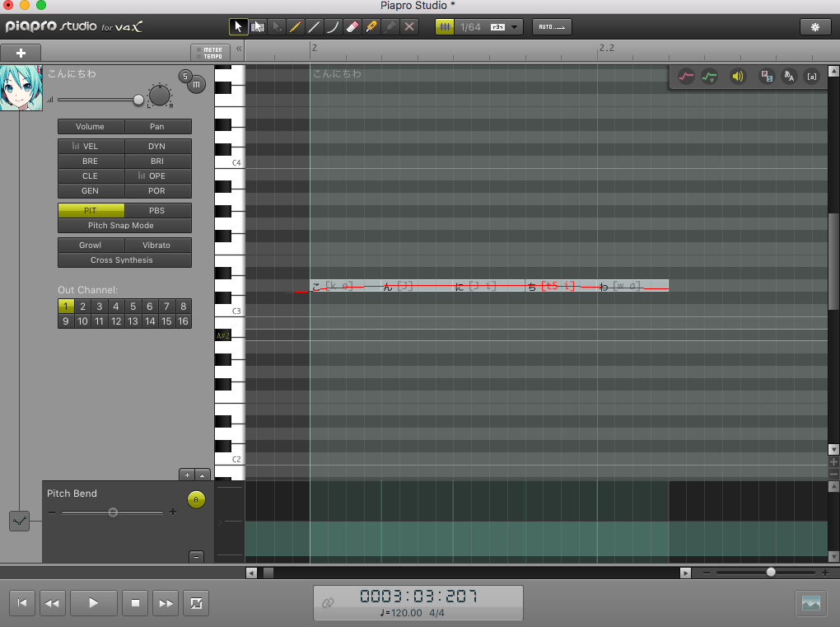Toggle METER TEMPO display

click(x=210, y=53)
